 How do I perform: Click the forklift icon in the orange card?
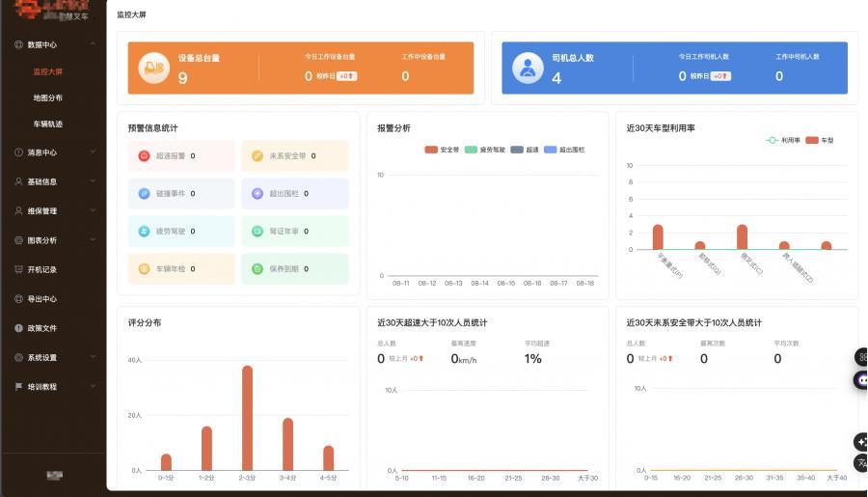coord(152,68)
